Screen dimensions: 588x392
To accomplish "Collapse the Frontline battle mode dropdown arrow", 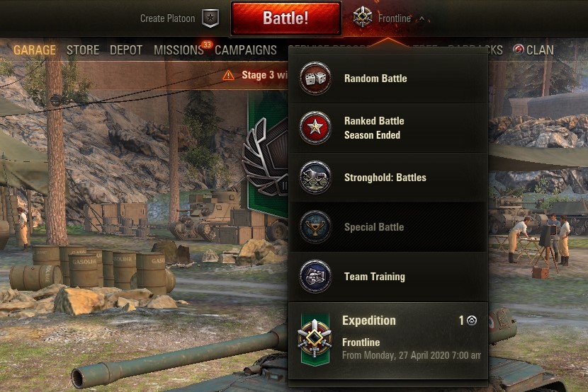I will point(422,18).
